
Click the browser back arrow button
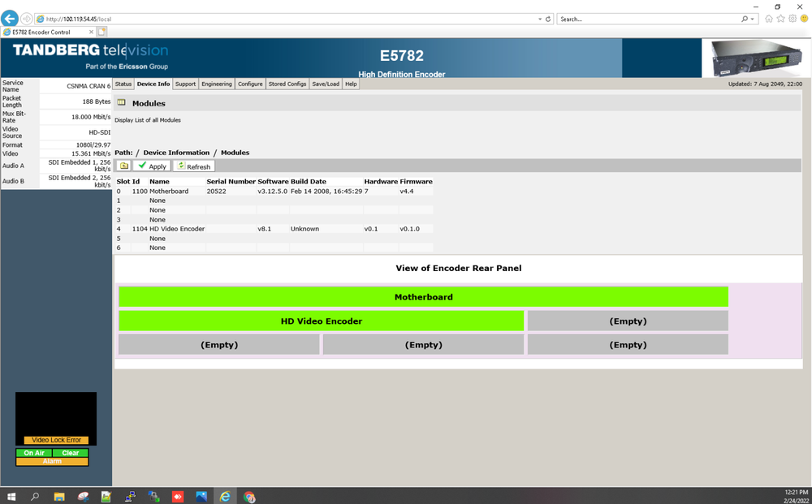pyautogui.click(x=9, y=19)
